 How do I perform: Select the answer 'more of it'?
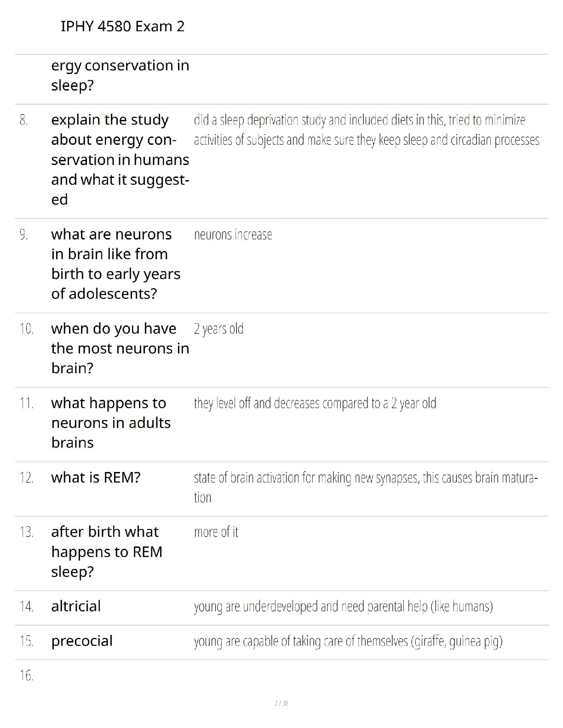[216, 532]
